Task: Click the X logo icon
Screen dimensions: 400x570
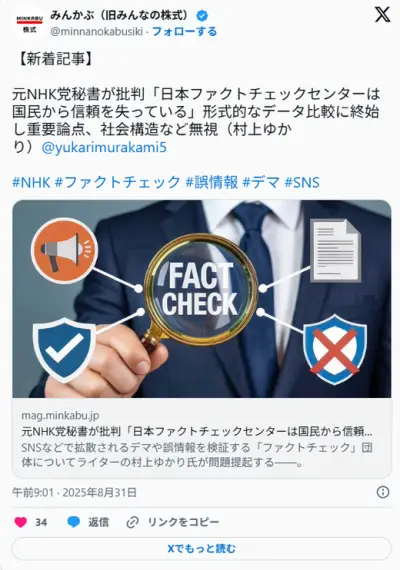Action: (383, 15)
